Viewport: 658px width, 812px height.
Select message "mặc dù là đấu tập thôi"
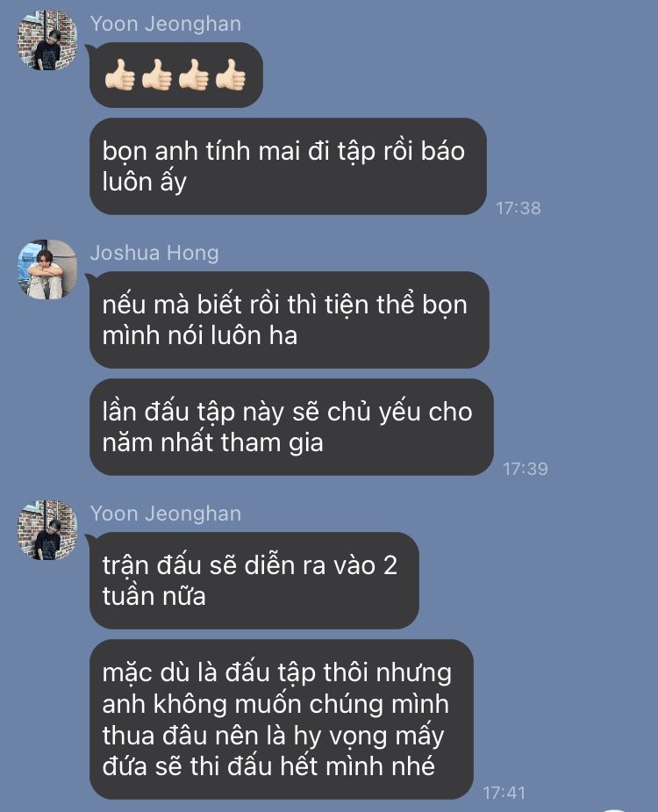click(282, 719)
